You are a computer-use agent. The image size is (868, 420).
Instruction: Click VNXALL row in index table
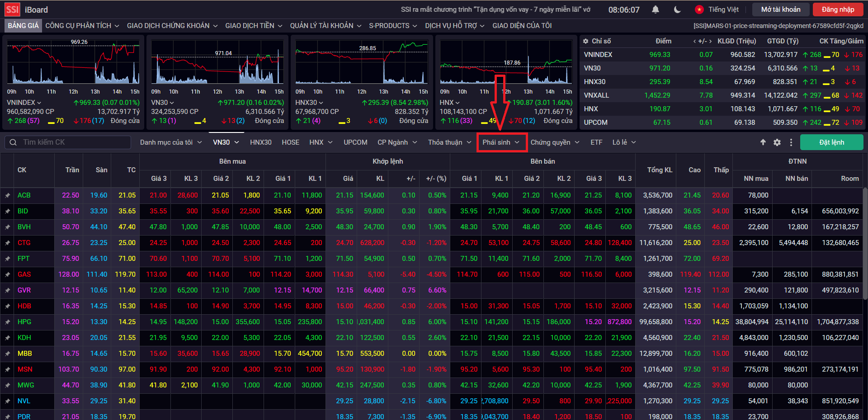point(723,95)
